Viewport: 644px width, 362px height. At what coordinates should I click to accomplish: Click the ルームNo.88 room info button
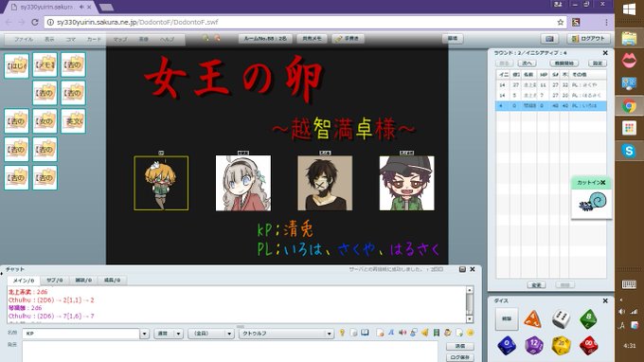click(265, 39)
